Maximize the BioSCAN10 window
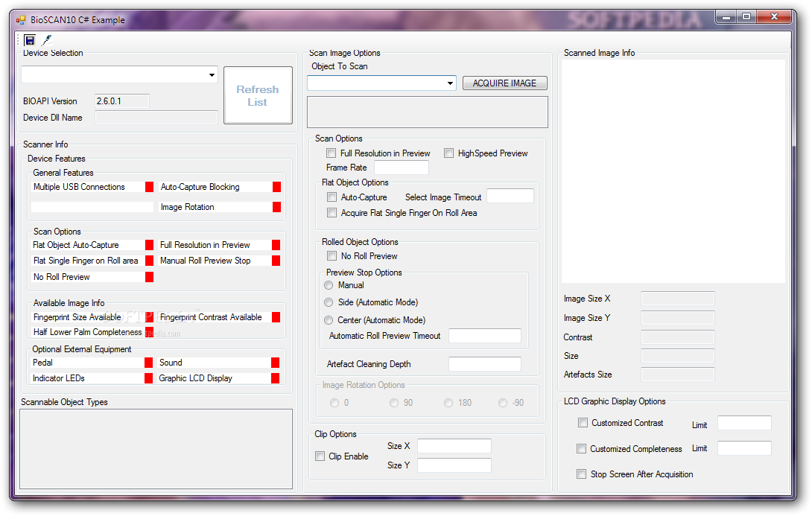Viewport: 812px width, 516px height. pyautogui.click(x=746, y=16)
